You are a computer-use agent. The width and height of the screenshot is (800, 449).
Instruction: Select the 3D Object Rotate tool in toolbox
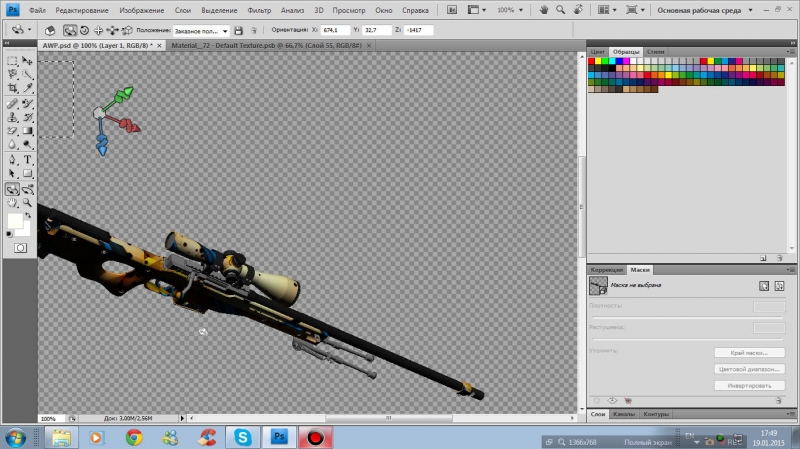(x=12, y=189)
